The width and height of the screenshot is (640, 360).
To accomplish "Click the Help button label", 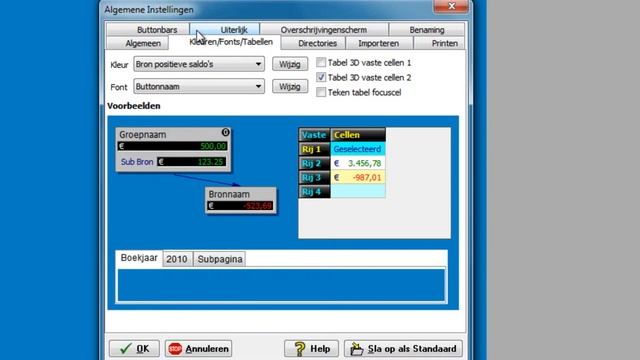I will point(320,349).
